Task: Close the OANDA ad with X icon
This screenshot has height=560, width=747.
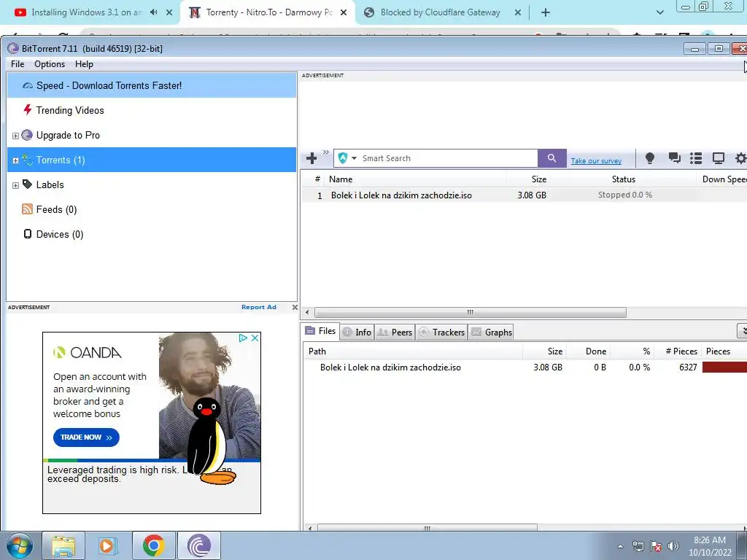Action: coord(255,338)
